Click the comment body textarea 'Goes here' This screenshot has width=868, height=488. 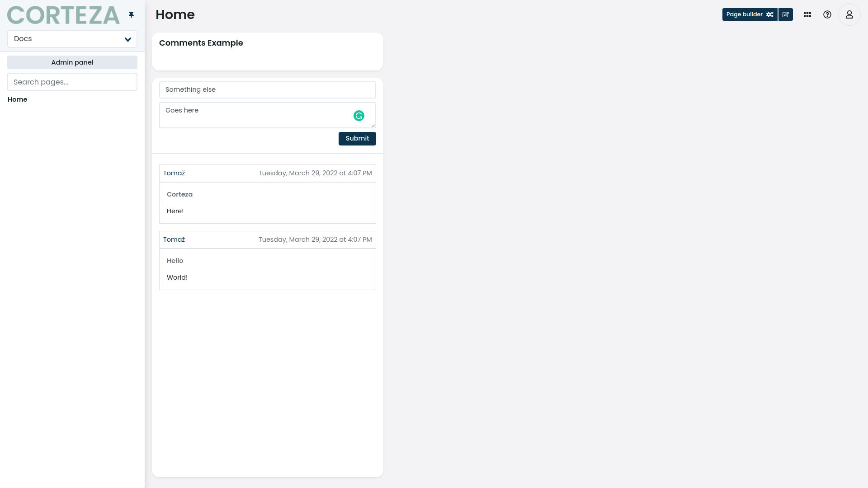(268, 115)
